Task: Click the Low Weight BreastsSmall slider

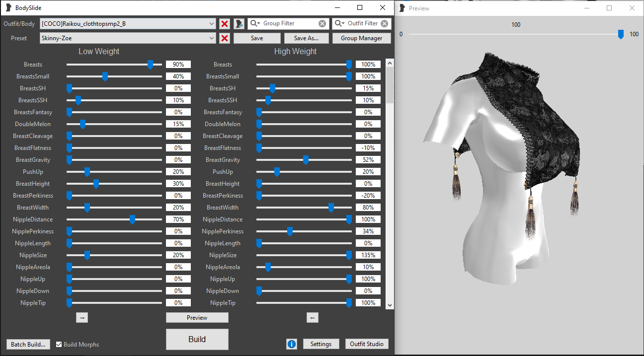Action: (x=114, y=76)
